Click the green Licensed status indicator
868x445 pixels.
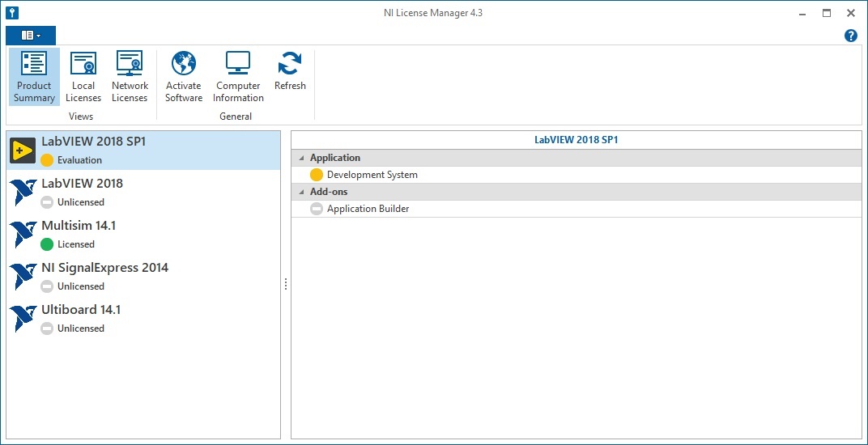(47, 244)
